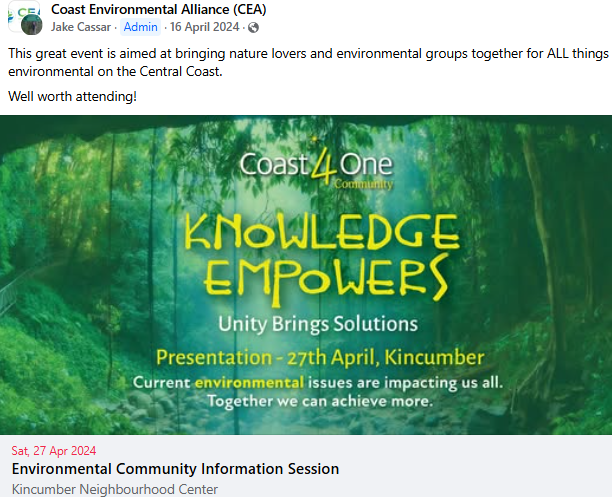Viewport: 612px width, 497px height.
Task: Click the highlighted word environmental in the banner
Action: (249, 383)
